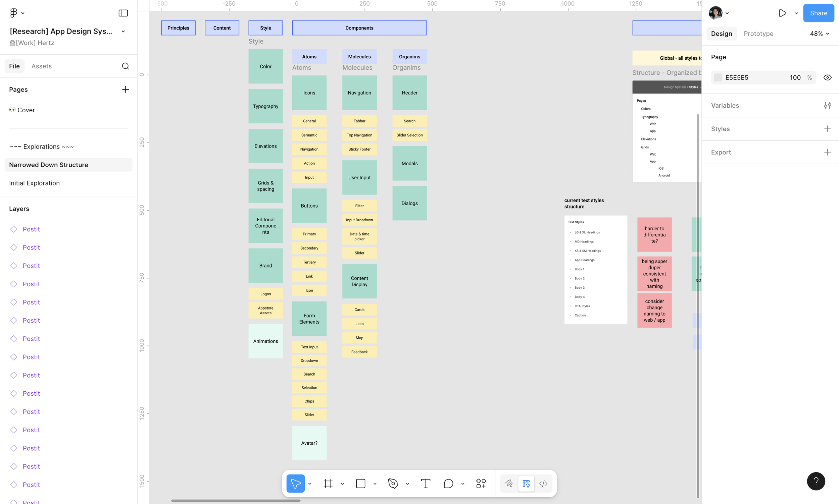
Task: Open the 48% zoom level dropdown
Action: tap(819, 34)
